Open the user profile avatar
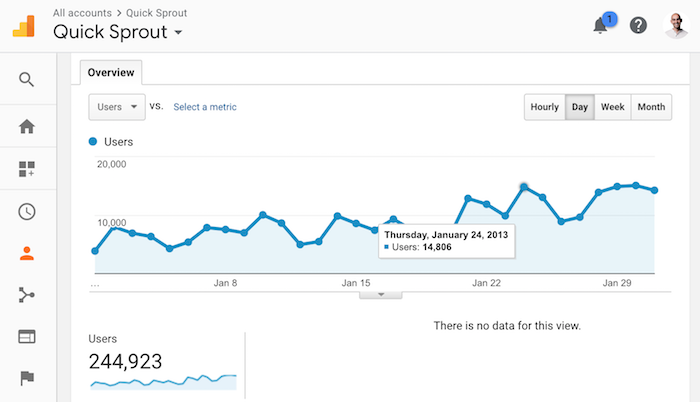This screenshot has width=700, height=402. 676,25
